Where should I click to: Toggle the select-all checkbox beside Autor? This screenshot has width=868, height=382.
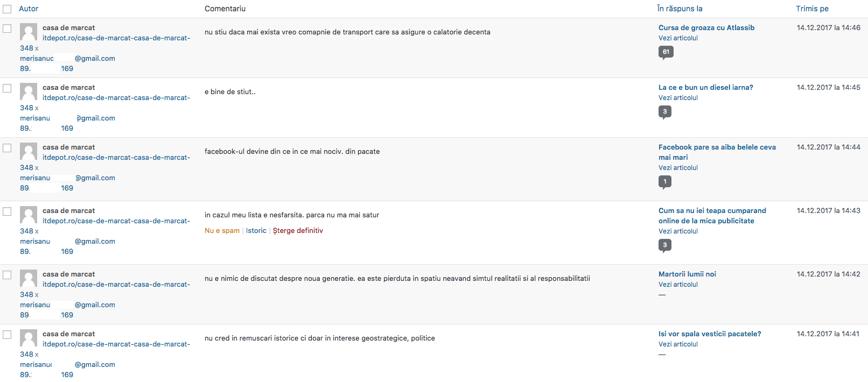click(x=7, y=9)
